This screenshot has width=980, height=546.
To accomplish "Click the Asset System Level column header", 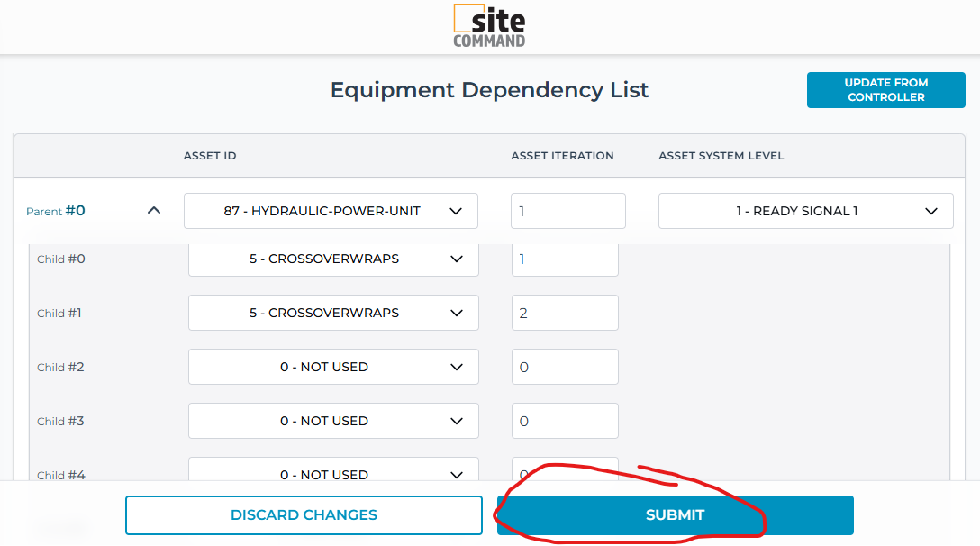I will (721, 156).
